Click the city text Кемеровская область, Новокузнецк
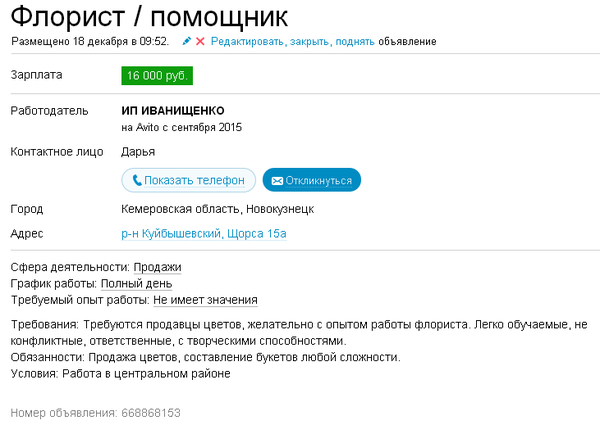600x425 pixels. tap(217, 209)
